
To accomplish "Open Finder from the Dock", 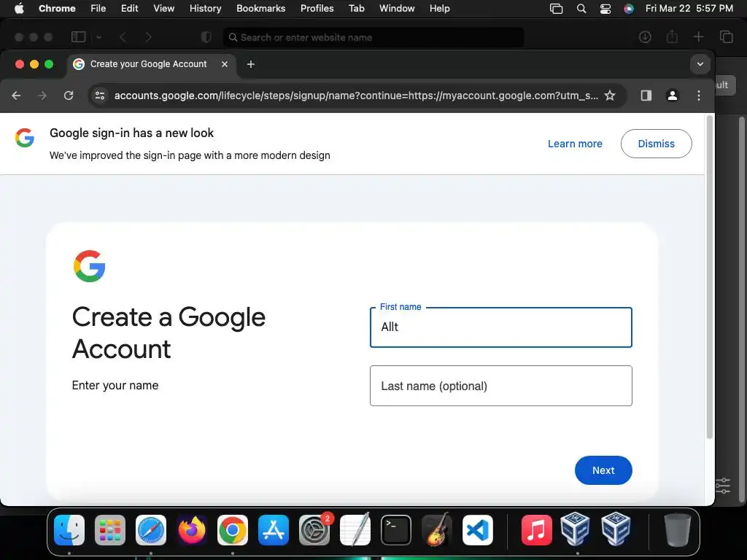I will tap(69, 530).
